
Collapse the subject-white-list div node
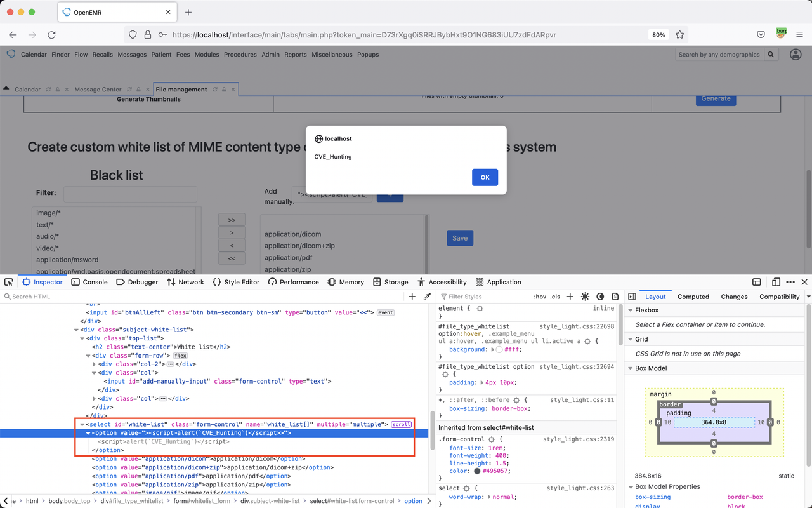coord(77,330)
